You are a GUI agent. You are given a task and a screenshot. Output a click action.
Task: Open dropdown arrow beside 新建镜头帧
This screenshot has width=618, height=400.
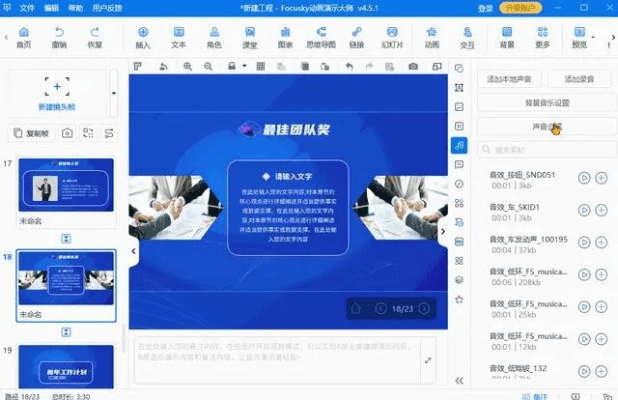click(114, 93)
